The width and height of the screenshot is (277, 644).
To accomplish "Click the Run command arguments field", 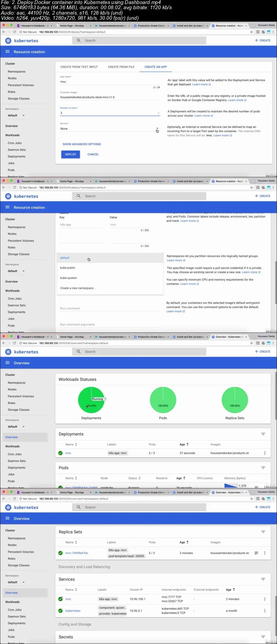I will [x=110, y=324].
